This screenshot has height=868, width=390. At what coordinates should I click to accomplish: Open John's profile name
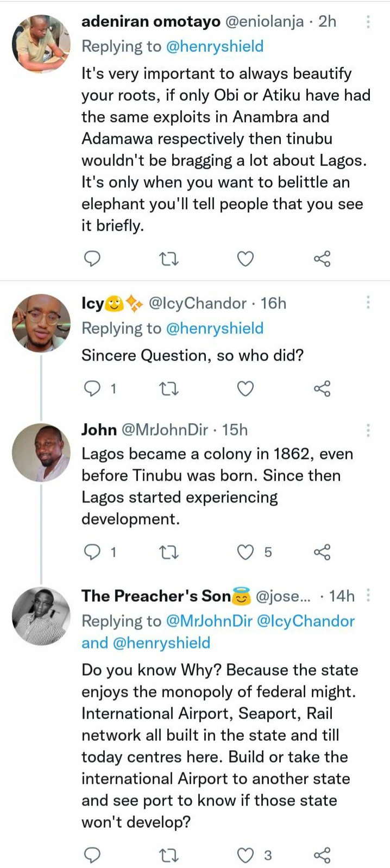click(99, 430)
